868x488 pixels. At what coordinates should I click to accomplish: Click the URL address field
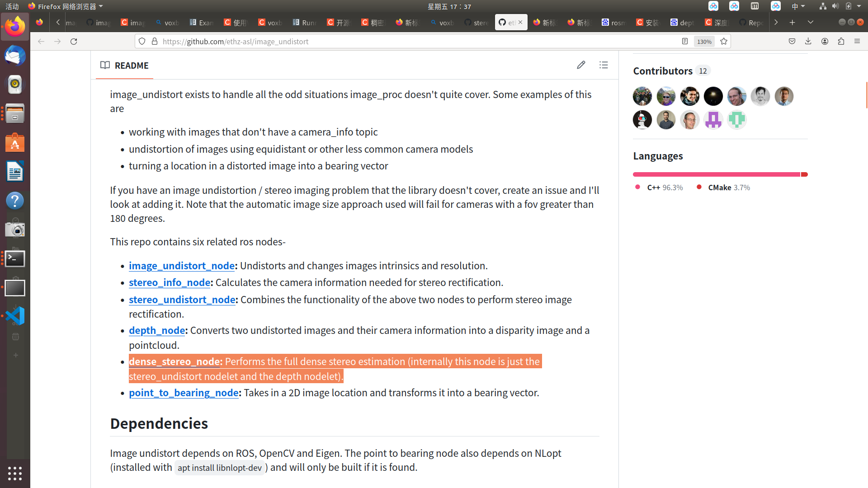pos(407,41)
